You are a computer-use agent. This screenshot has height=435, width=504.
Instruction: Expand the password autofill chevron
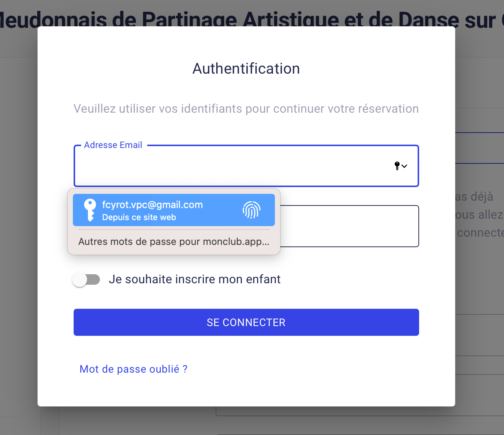[404, 166]
